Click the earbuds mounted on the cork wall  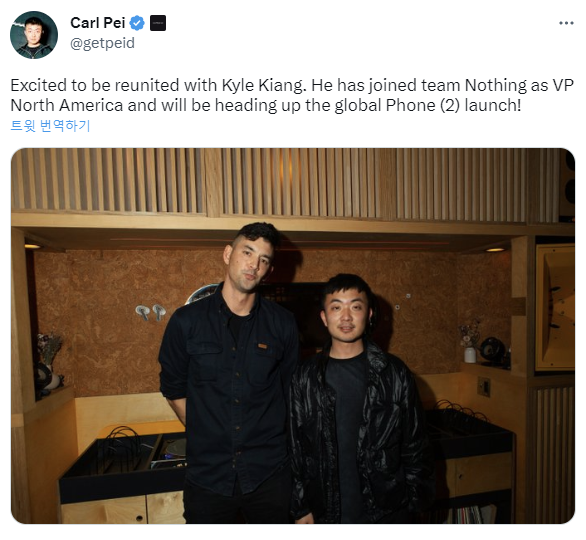(151, 312)
